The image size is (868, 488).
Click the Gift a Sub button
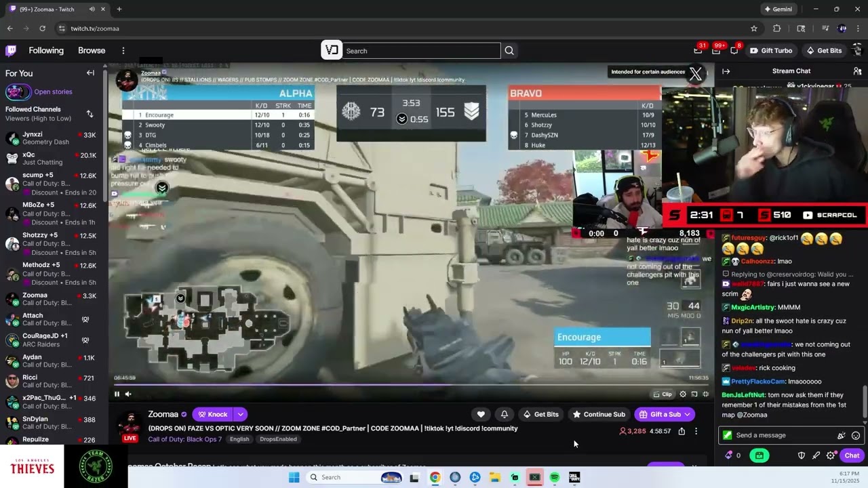click(665, 414)
